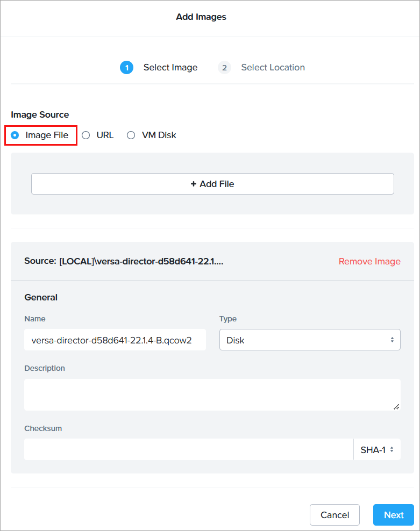This screenshot has width=420, height=531.
Task: Grab the Description box resize handle
Action: [396, 407]
